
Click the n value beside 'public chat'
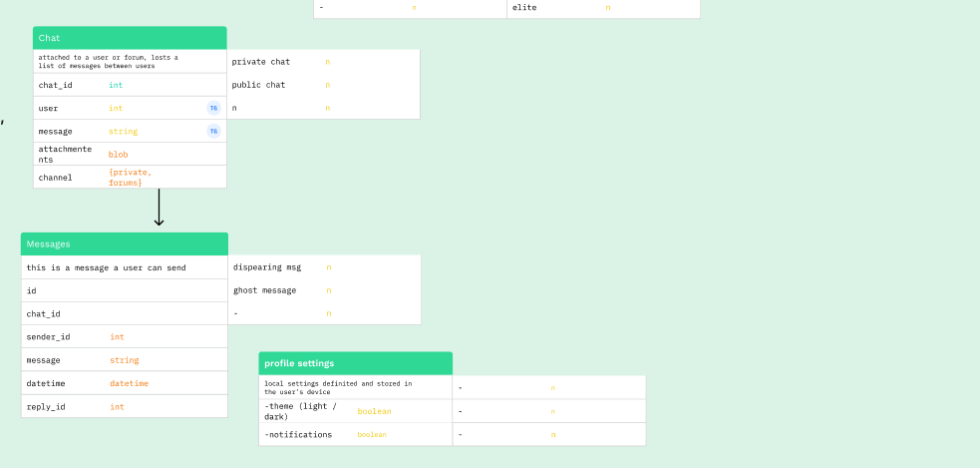click(x=328, y=85)
